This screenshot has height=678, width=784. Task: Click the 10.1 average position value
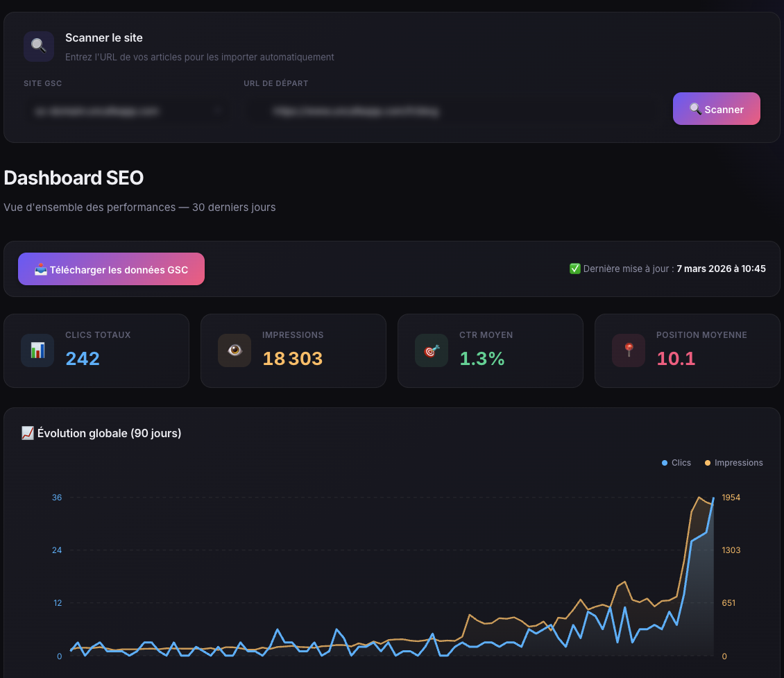click(x=676, y=359)
